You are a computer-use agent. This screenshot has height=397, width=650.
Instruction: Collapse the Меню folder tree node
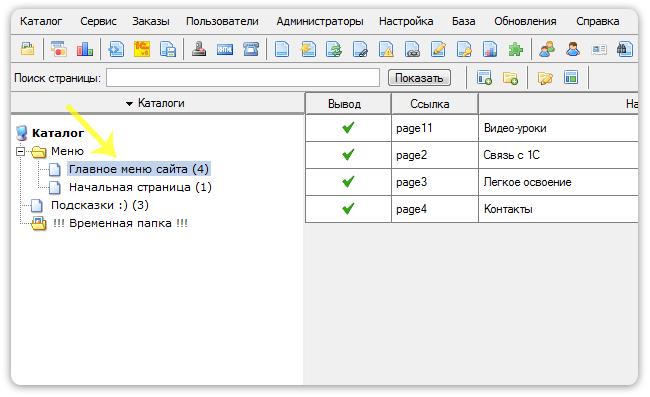(20, 152)
